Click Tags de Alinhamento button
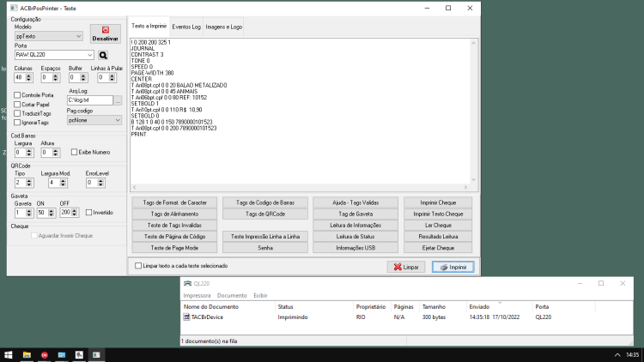Viewport: 644px width, 362px height. click(x=174, y=214)
